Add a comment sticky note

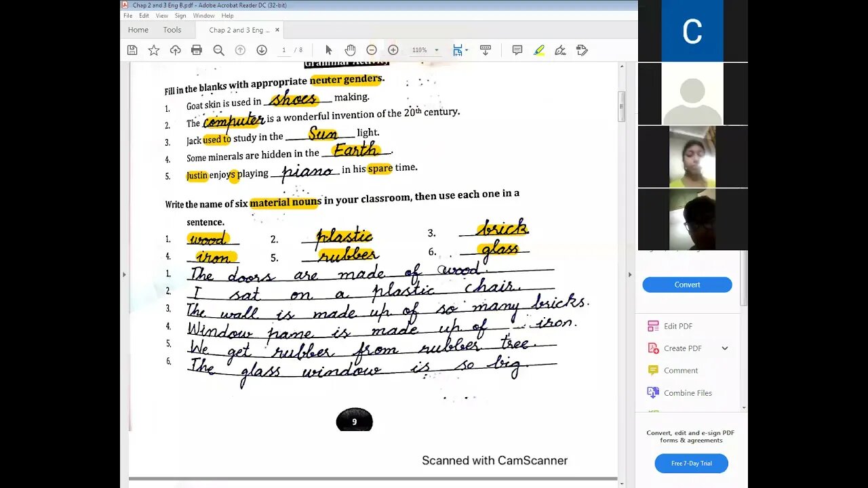click(517, 50)
